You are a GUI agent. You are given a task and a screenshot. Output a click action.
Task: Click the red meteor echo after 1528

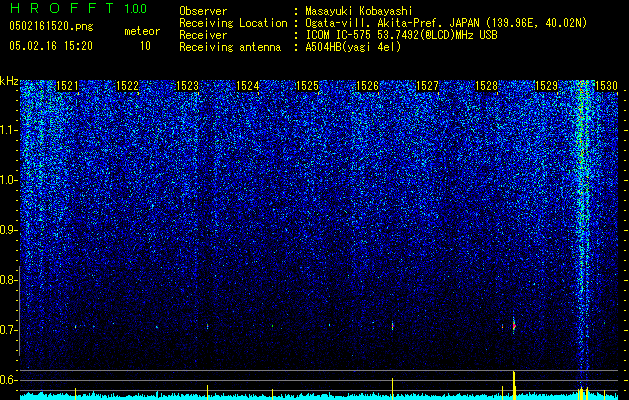(x=514, y=326)
